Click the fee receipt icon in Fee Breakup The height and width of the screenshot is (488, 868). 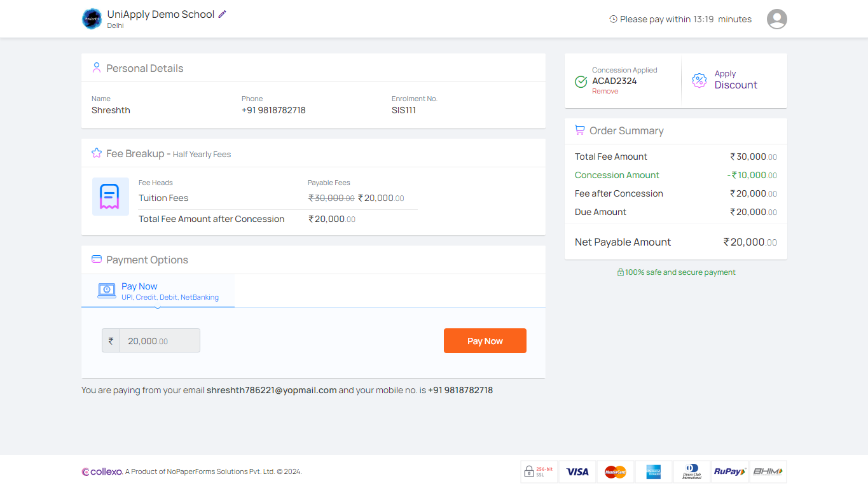click(x=110, y=197)
